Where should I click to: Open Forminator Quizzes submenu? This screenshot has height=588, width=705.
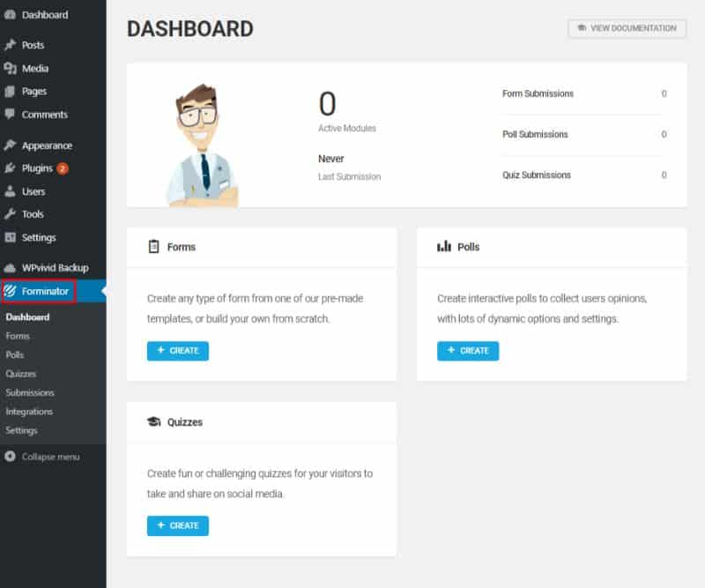(20, 374)
